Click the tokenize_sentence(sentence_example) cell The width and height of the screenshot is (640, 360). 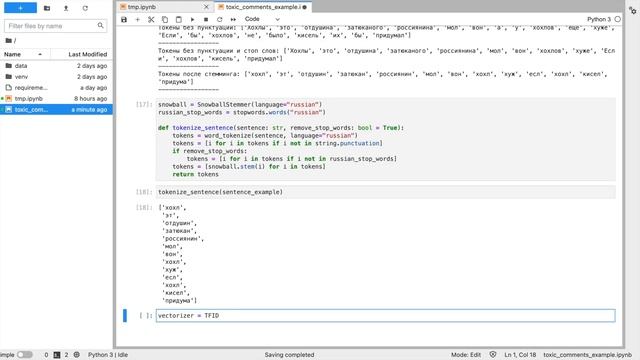pos(385,192)
